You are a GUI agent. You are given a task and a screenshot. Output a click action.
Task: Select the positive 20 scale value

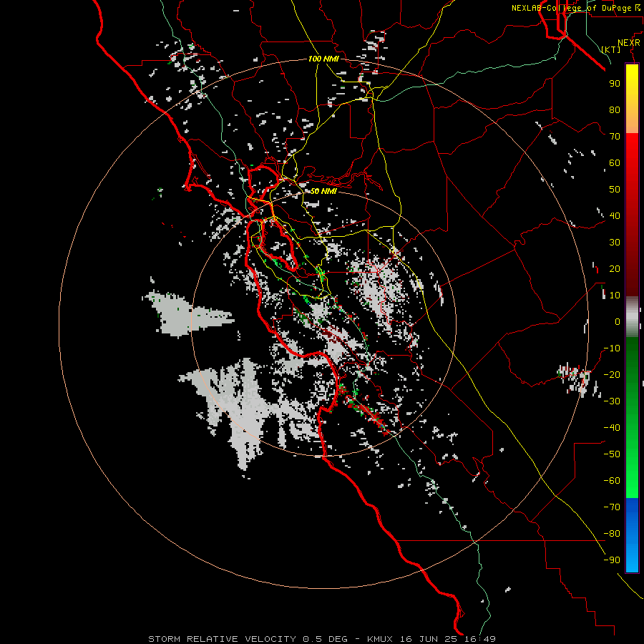[615, 269]
